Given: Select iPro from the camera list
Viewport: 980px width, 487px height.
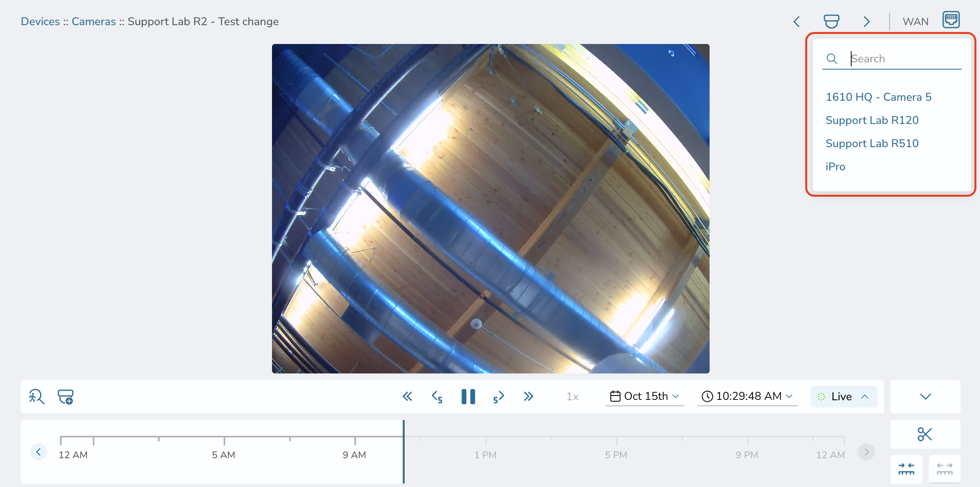Looking at the screenshot, I should 835,166.
